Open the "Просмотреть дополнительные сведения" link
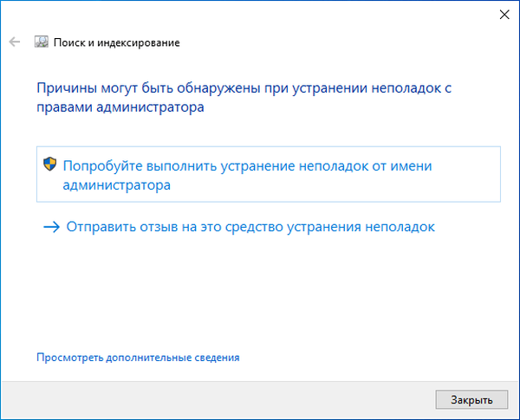The height and width of the screenshot is (420, 520). point(137,357)
